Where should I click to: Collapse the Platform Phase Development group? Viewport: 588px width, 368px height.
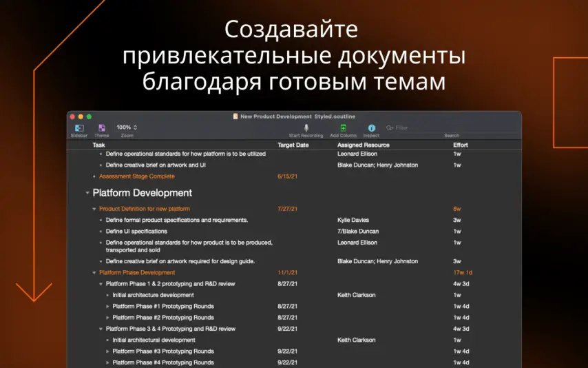pyautogui.click(x=94, y=273)
